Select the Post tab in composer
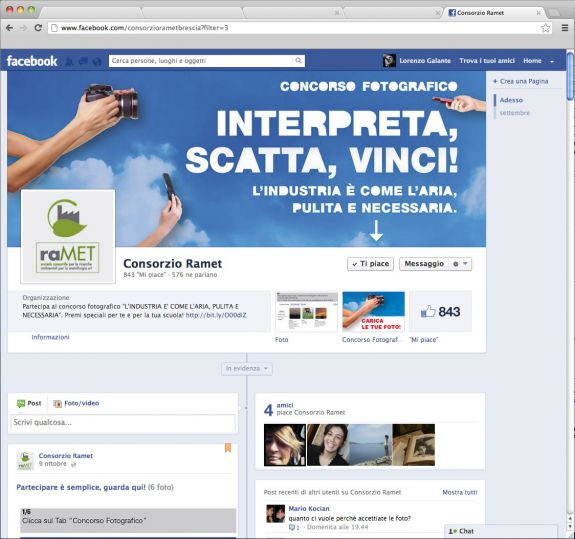575x539 pixels. (29, 403)
